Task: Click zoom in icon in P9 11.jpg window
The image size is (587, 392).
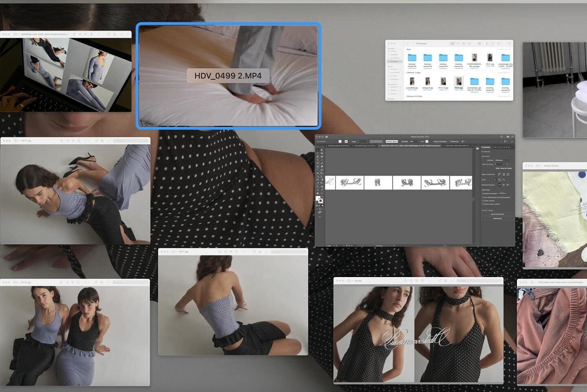Action: coord(73,141)
